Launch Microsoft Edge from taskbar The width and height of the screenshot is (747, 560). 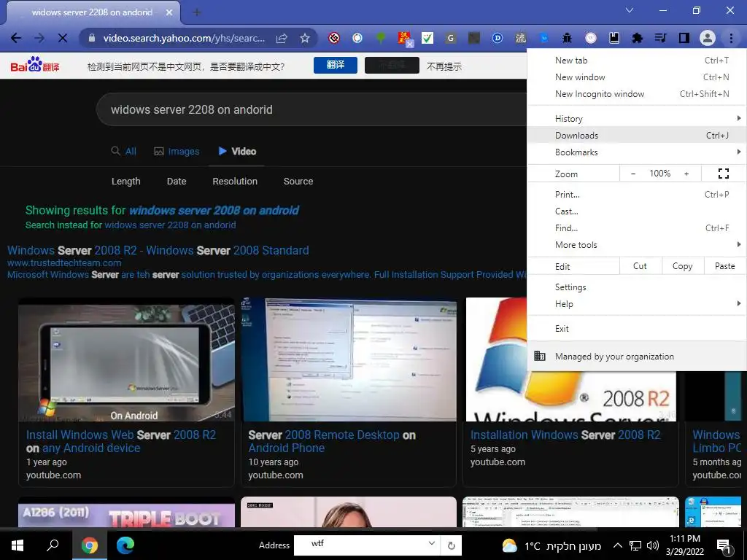pos(125,545)
